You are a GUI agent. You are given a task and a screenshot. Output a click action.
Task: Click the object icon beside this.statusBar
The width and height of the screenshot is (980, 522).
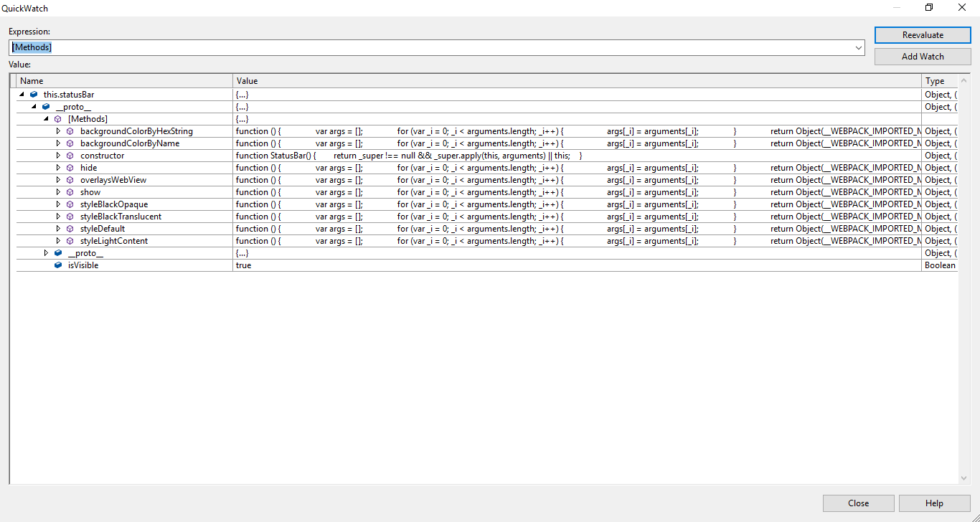coord(34,94)
